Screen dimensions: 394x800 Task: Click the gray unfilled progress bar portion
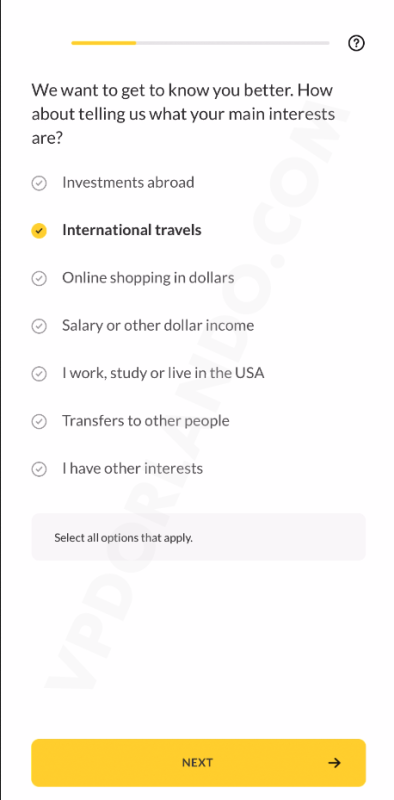233,43
